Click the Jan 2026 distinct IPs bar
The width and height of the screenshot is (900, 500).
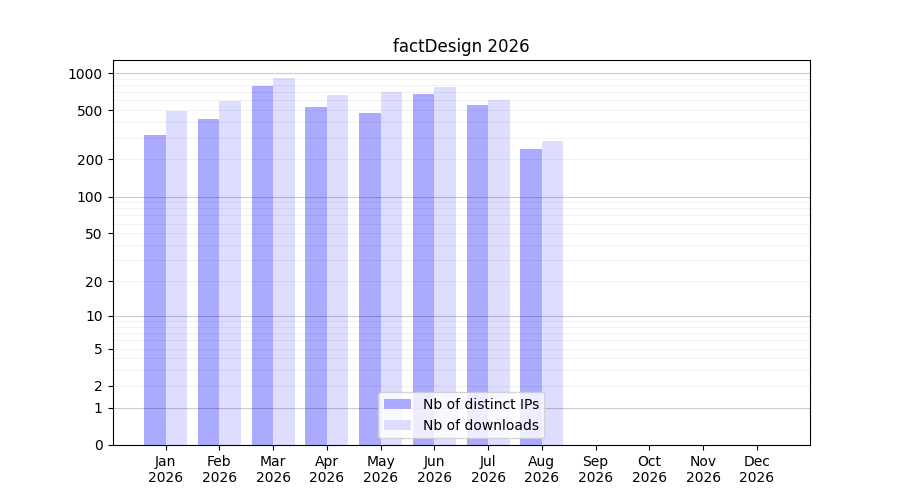155,290
